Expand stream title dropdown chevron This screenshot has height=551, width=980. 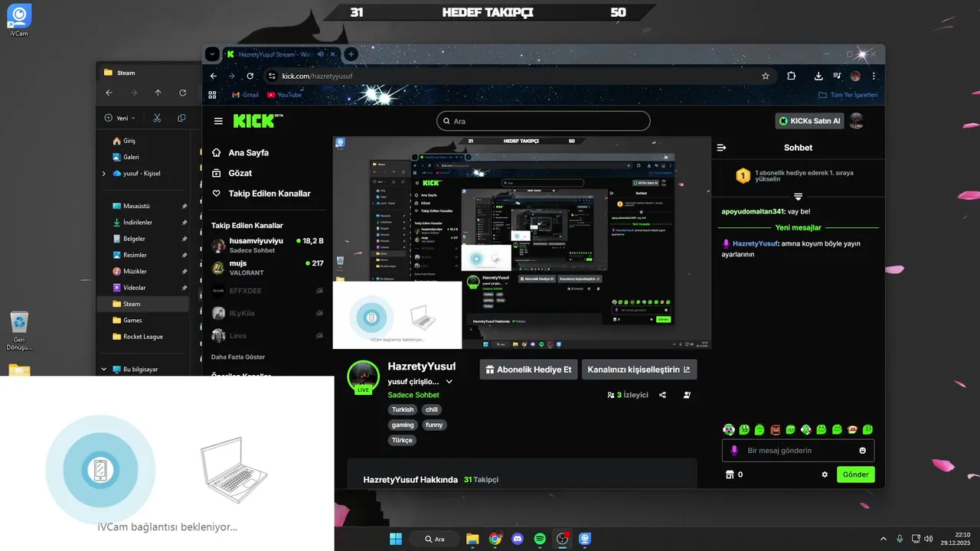[449, 381]
